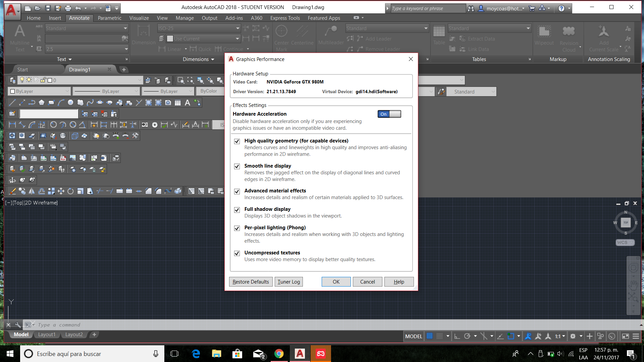Screen dimensions: 644x362
Task: Open the Tuner Log
Action: click(288, 282)
